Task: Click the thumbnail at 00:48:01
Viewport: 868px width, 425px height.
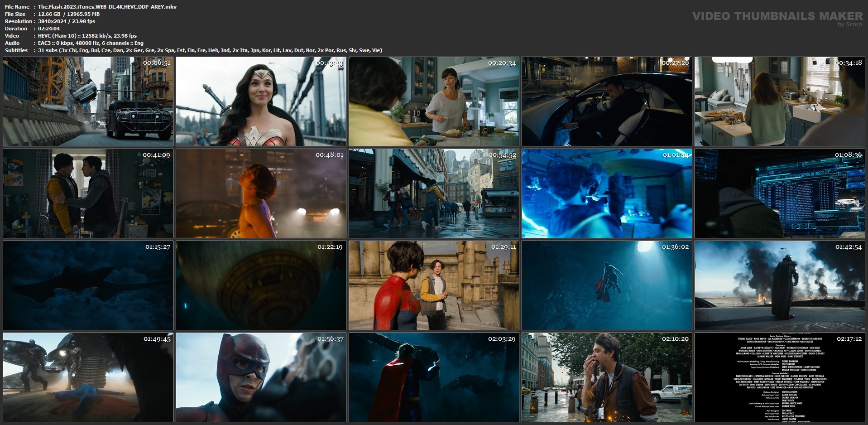Action: (x=261, y=193)
